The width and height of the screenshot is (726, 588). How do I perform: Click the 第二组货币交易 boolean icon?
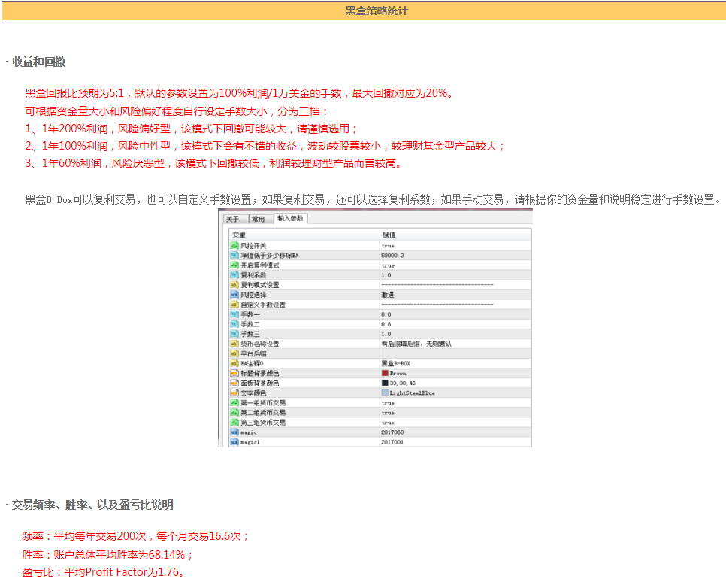click(234, 412)
